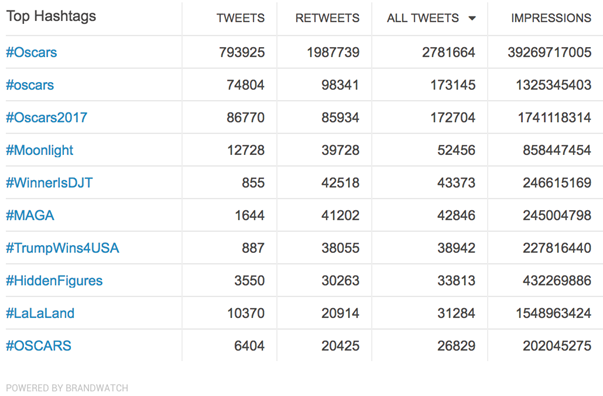Image resolution: width=603 pixels, height=396 pixels.
Task: Open the #HiddenFigures hashtag link
Action: (x=54, y=281)
